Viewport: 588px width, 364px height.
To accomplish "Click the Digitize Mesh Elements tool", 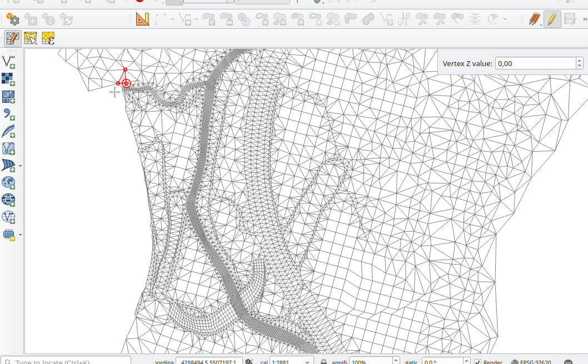I will [13, 38].
